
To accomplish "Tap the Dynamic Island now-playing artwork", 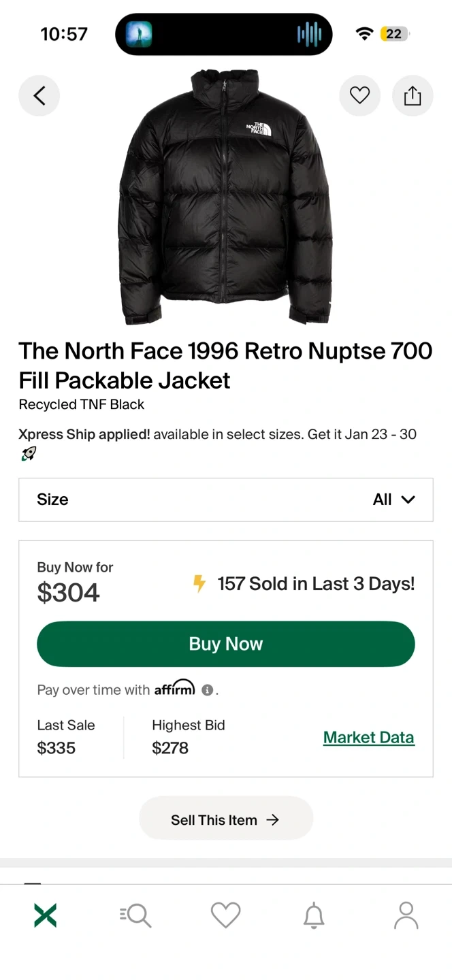I will tap(138, 33).
